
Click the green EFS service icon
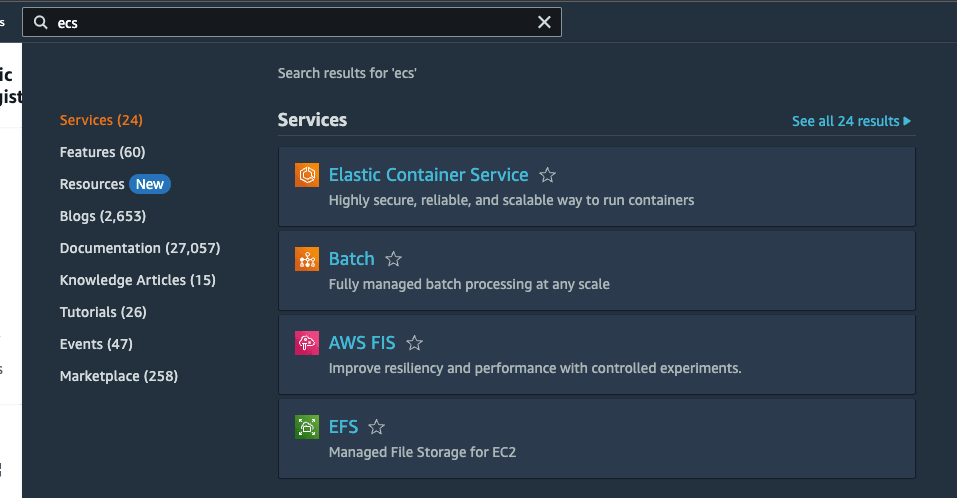(x=307, y=427)
